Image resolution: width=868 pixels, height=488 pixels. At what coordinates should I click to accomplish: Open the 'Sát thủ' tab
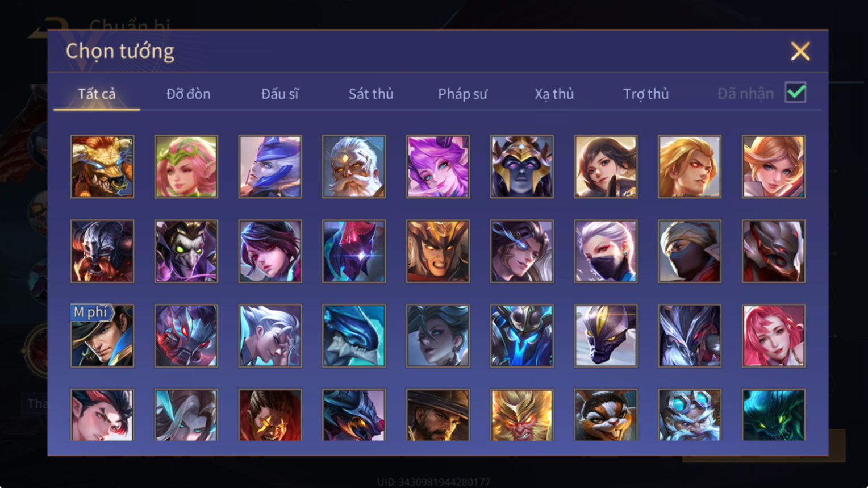tap(371, 94)
